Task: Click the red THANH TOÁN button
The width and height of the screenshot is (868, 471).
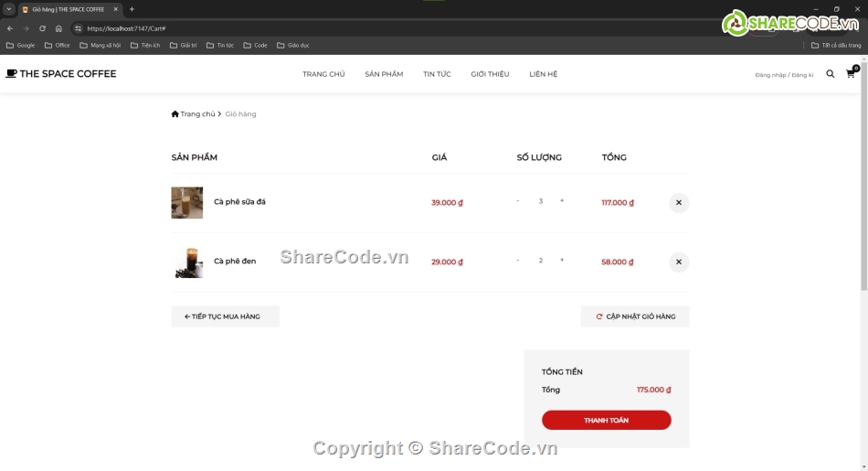Action: pyautogui.click(x=606, y=420)
